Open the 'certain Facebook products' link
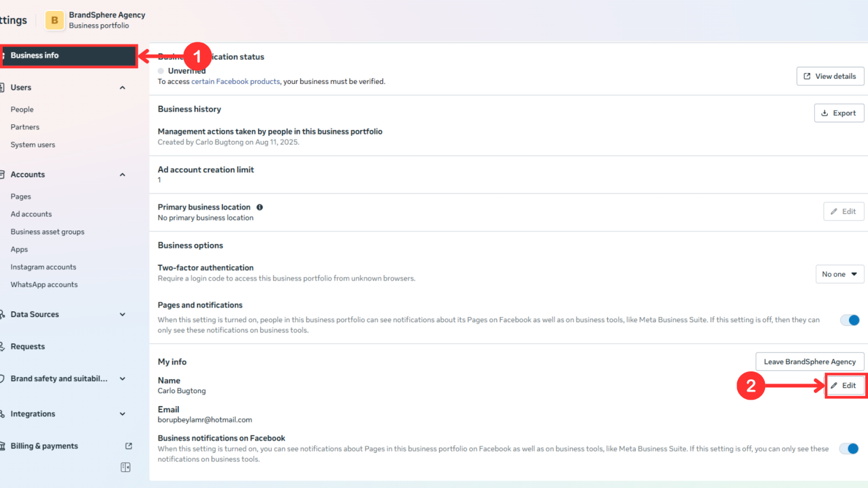 (x=235, y=82)
